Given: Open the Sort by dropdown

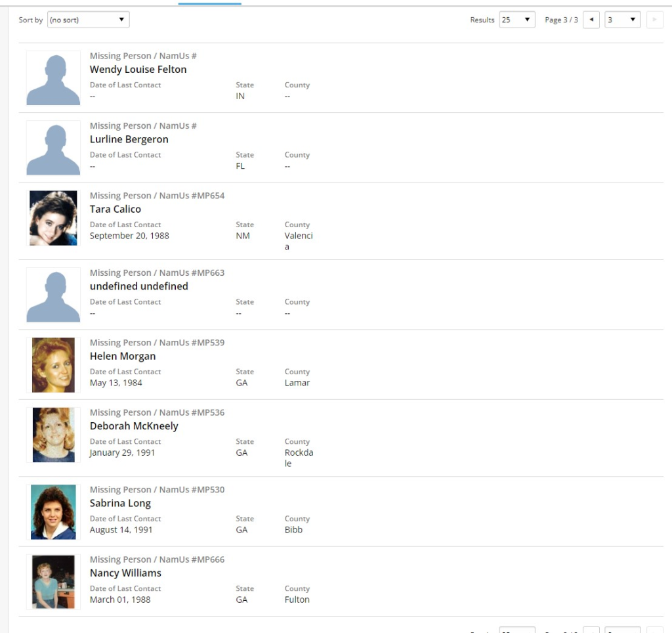Looking at the screenshot, I should [88, 20].
